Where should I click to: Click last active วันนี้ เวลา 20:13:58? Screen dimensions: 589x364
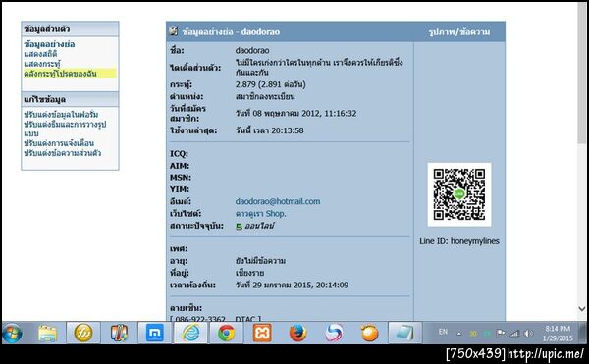pos(269,130)
